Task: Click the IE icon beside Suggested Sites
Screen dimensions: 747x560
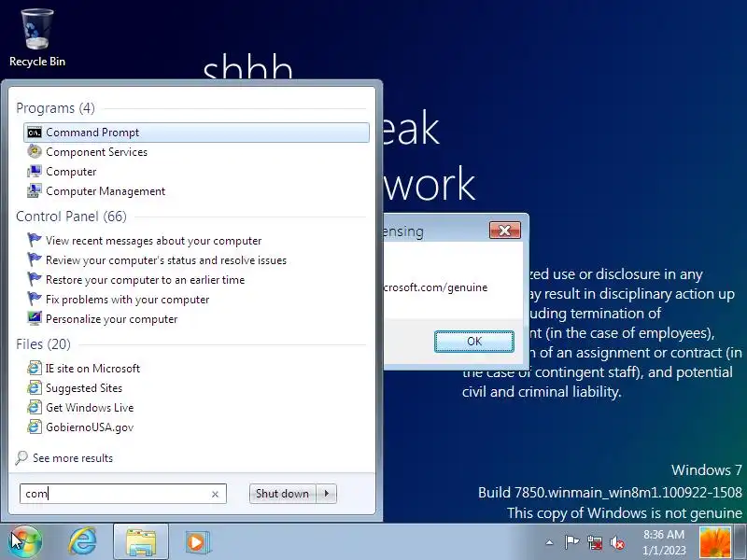Action: (x=35, y=387)
